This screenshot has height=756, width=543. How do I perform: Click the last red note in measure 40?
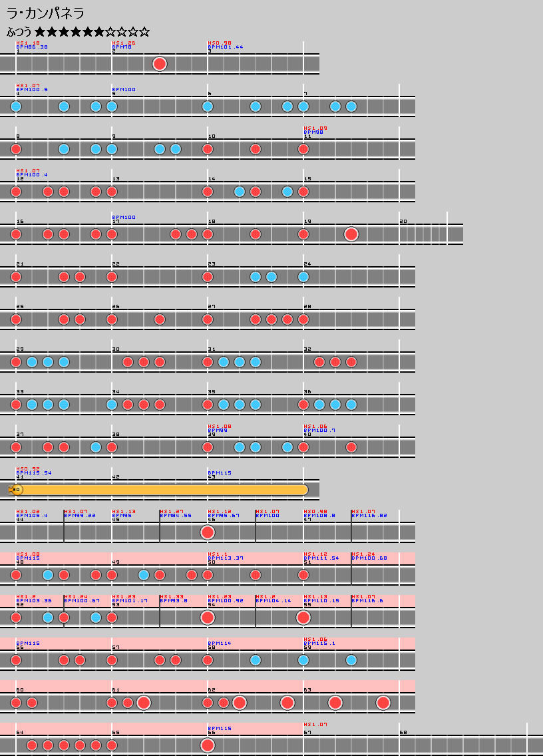351,447
